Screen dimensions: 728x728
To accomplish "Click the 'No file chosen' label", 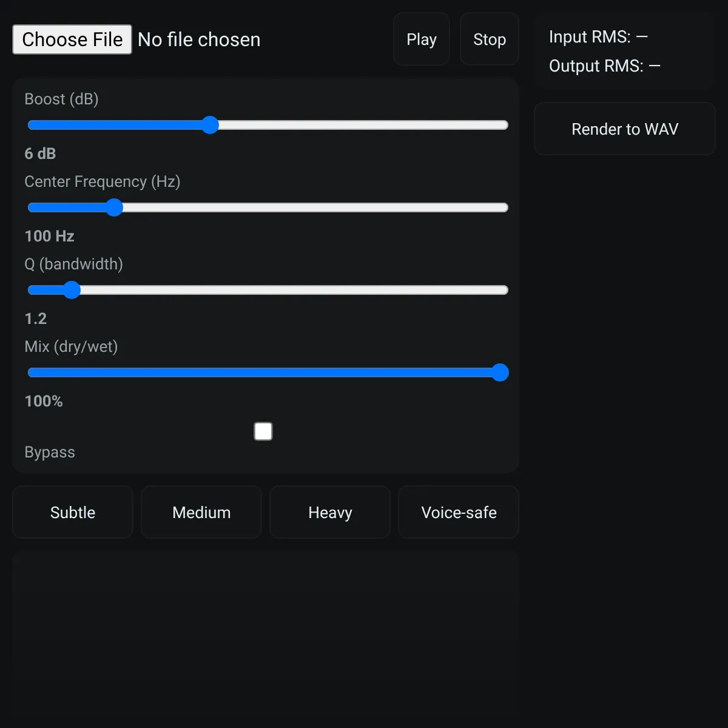I will [x=199, y=39].
